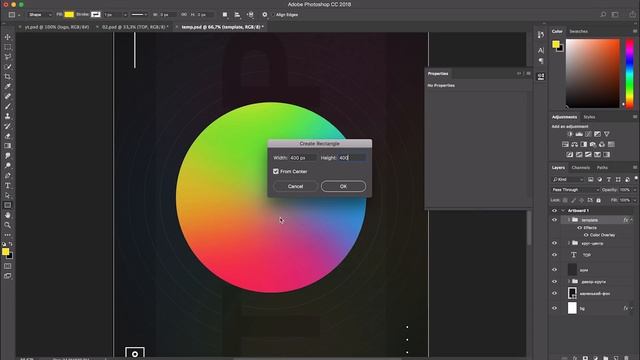Open shape geometry gear options
Viewport: 640px width, 360px height.
tap(264, 15)
